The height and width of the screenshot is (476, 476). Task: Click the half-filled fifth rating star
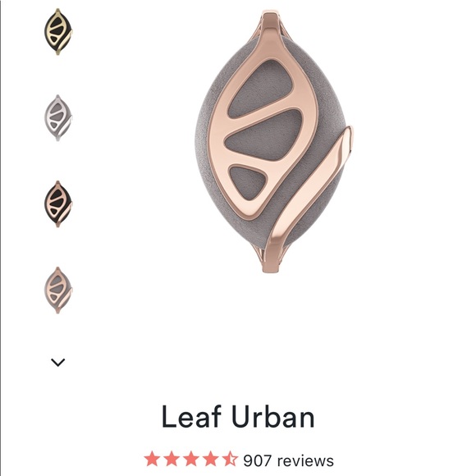[230, 459]
